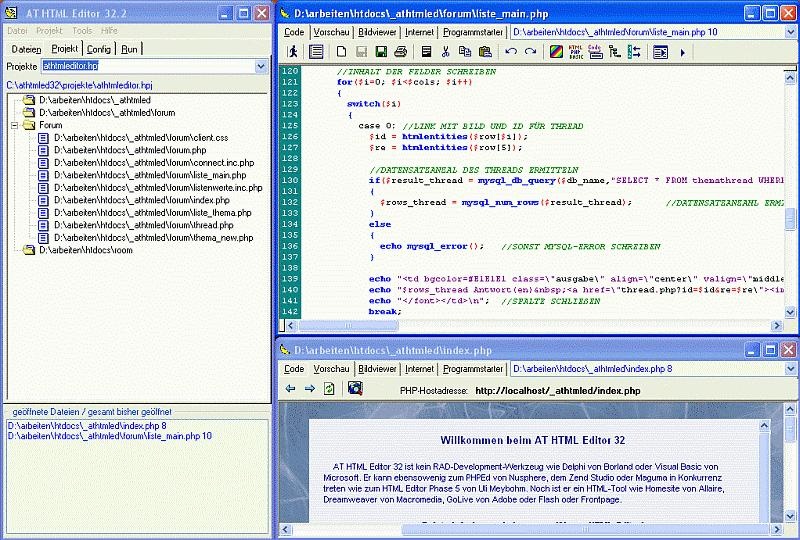
Task: Click the green Refresh icon in preview
Action: 328,389
